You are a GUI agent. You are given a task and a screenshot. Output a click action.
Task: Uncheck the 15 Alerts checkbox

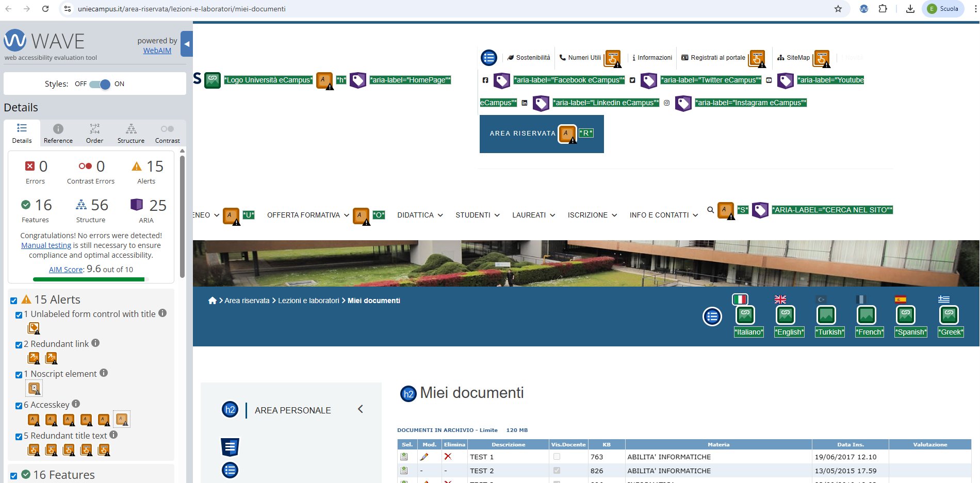pos(14,301)
